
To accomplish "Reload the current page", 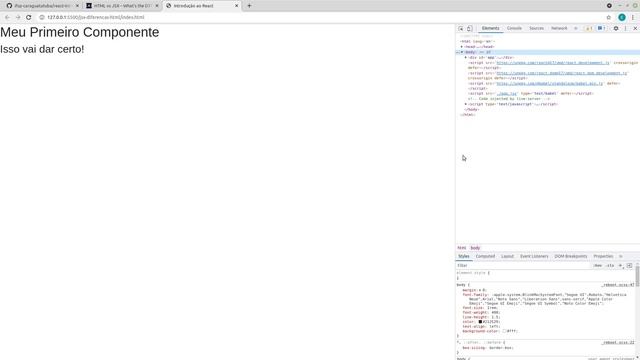I will (x=29, y=17).
